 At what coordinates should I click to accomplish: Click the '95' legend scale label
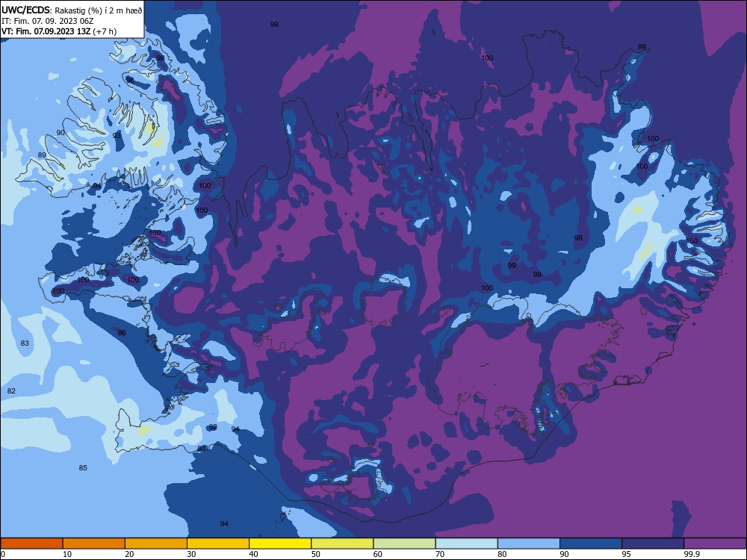point(627,554)
